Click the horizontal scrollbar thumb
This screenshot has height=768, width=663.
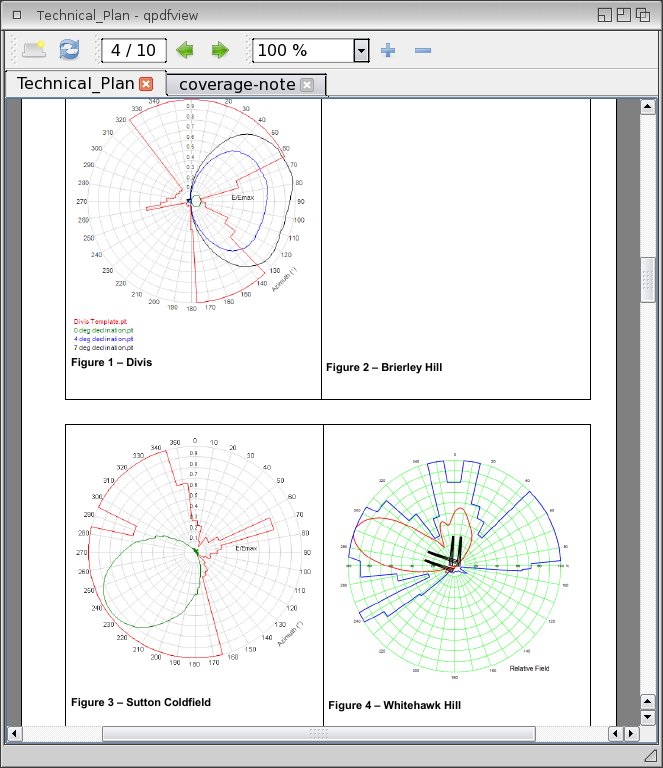point(318,734)
